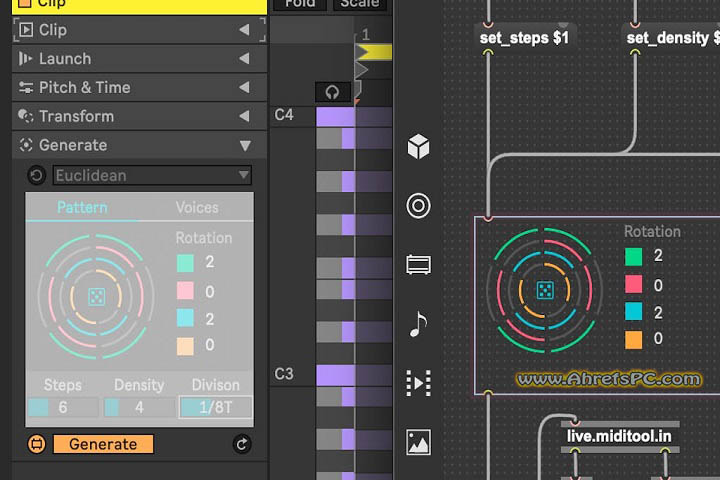Click the green rotation swatch in Max patcher
This screenshot has width=720, height=480.
click(634, 256)
